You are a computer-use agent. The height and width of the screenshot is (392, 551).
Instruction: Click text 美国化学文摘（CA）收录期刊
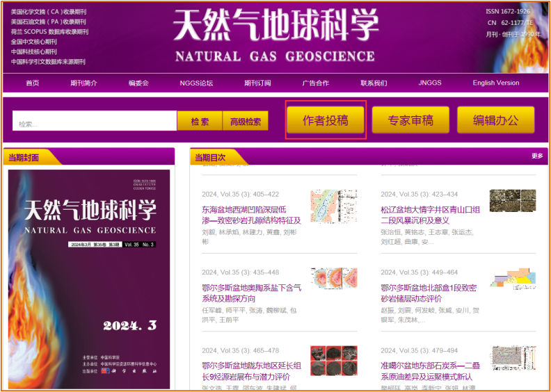[x=49, y=12]
